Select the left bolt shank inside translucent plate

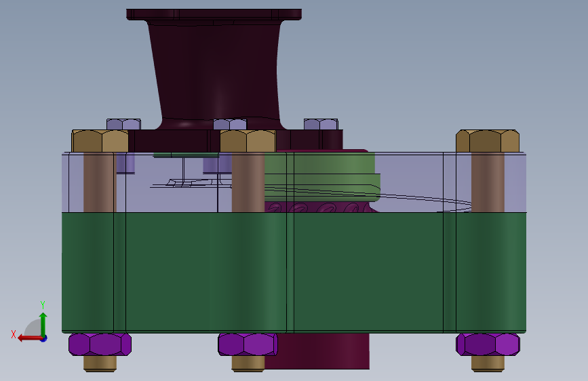click(x=100, y=182)
